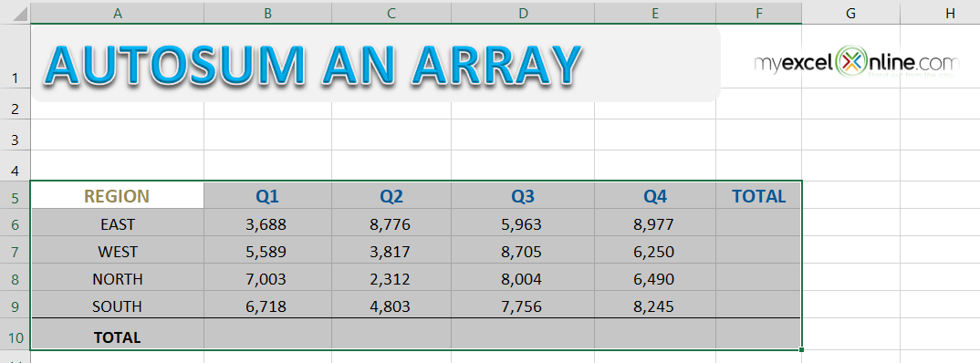Select row 7 header
Viewport: 980px width, 363px height.
tap(15, 250)
